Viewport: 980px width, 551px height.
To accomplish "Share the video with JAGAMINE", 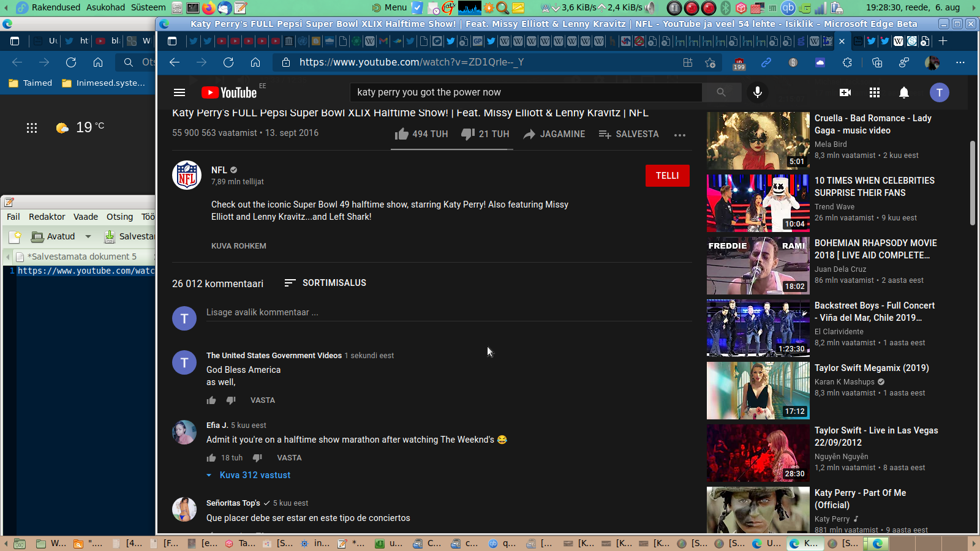I will coord(554,134).
